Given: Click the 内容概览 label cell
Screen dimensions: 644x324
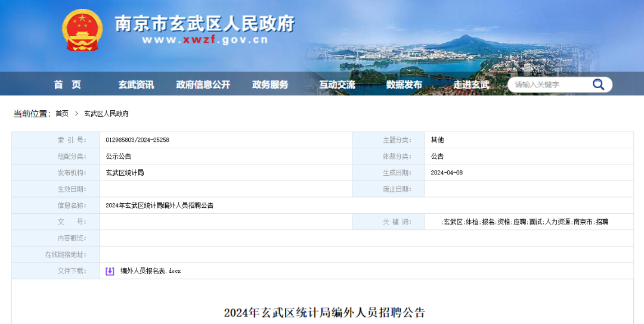Looking at the screenshot, I should 55,238.
